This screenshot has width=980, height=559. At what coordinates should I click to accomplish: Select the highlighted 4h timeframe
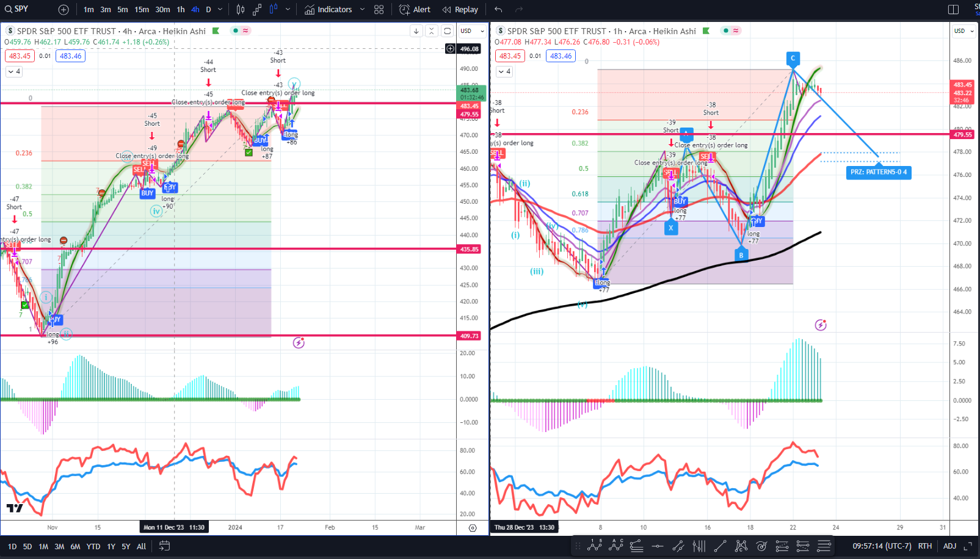pyautogui.click(x=195, y=10)
